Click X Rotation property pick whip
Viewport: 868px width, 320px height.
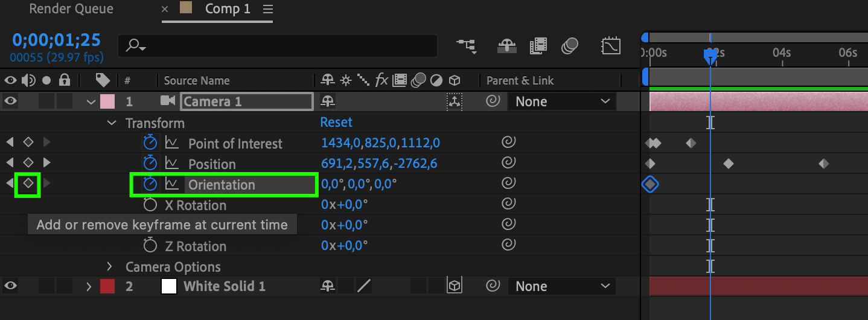coord(509,205)
